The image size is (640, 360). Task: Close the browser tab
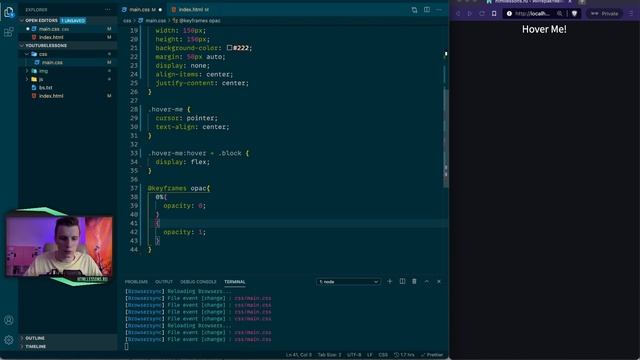(x=570, y=2)
